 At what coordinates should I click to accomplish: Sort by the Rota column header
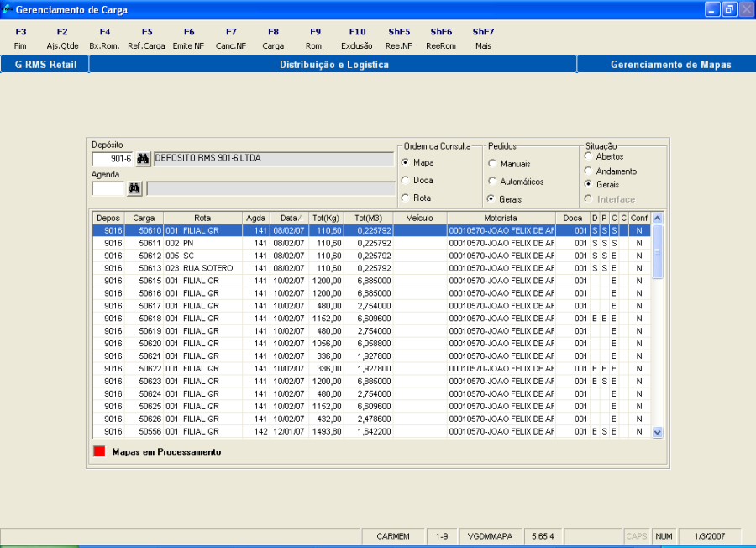point(202,218)
